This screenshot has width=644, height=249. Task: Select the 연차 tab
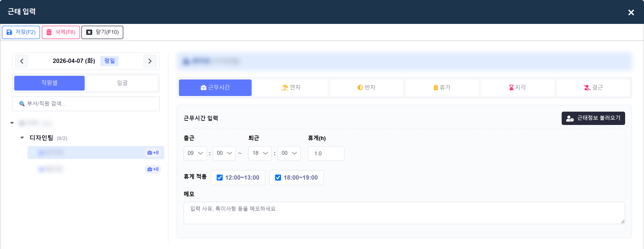pos(291,88)
